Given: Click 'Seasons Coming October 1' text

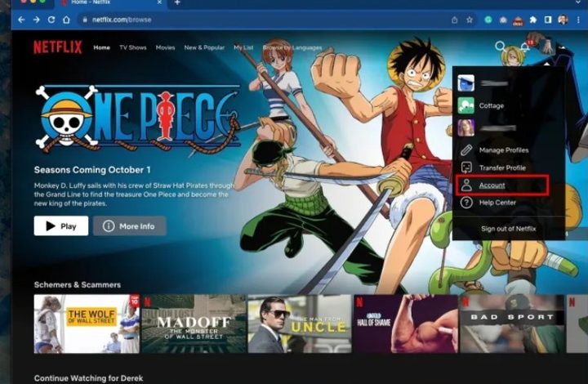Looking at the screenshot, I should 92,170.
